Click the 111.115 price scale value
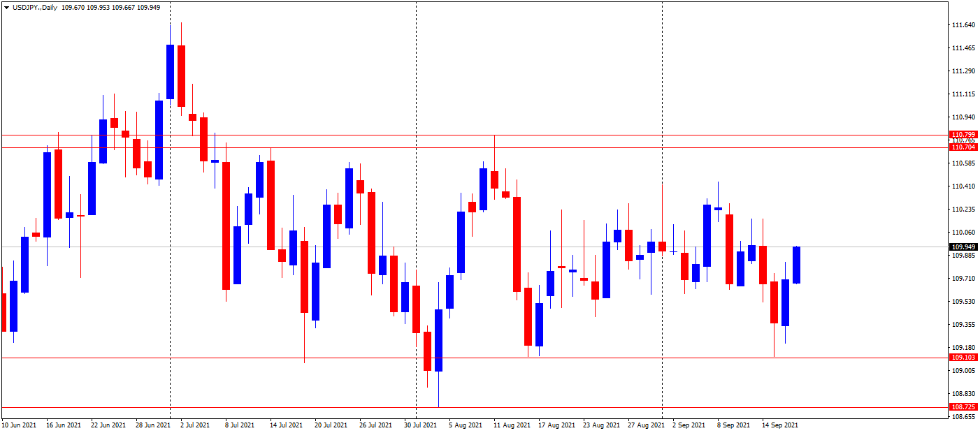The height and width of the screenshot is (433, 980). pyautogui.click(x=964, y=94)
